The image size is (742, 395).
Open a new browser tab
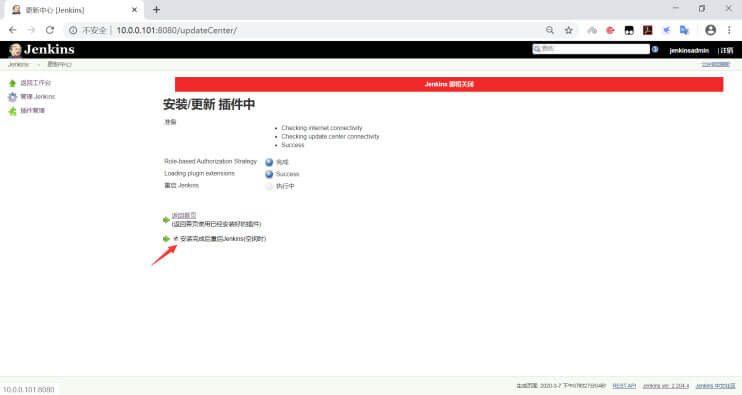(x=157, y=10)
